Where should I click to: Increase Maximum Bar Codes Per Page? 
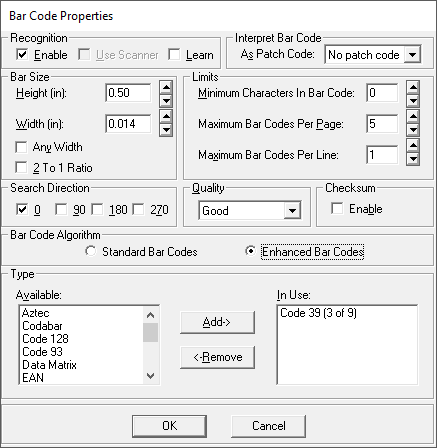click(413, 116)
